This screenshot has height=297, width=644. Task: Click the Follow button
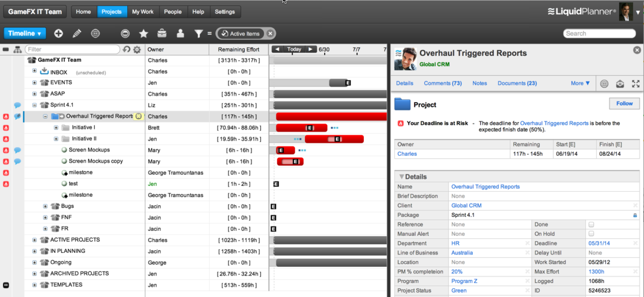[624, 104]
